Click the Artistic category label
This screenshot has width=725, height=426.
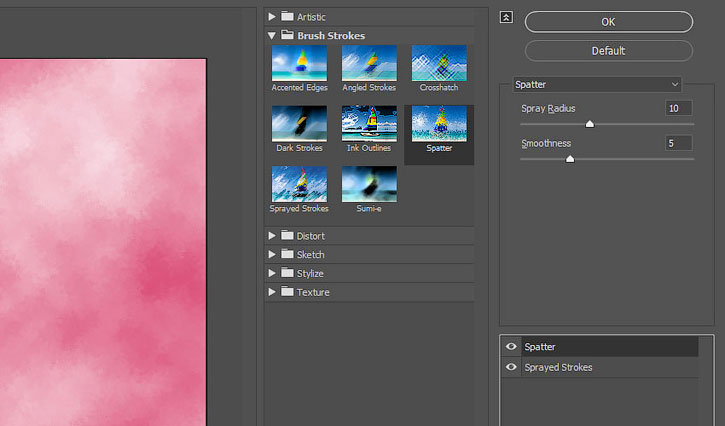311,17
